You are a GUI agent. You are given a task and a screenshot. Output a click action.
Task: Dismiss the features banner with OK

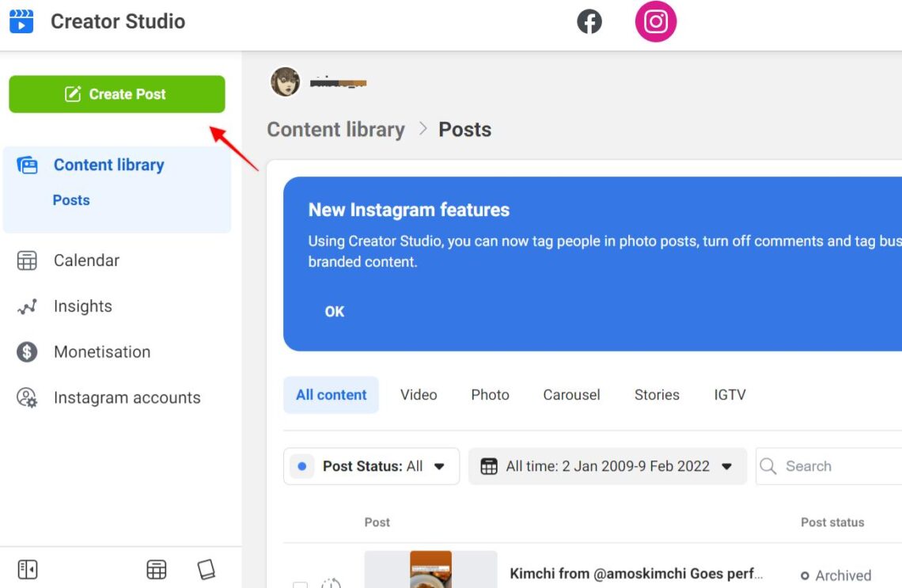(334, 312)
